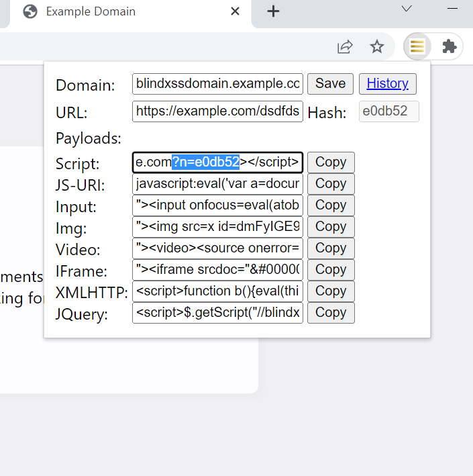473x476 pixels.
Task: Copy the JQuery payload
Action: click(x=331, y=313)
